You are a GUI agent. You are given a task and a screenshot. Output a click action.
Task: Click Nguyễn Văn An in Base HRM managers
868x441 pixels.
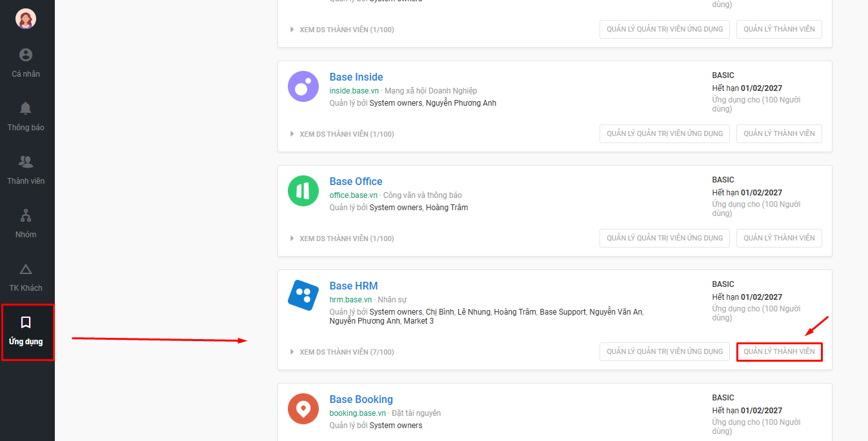(x=615, y=312)
